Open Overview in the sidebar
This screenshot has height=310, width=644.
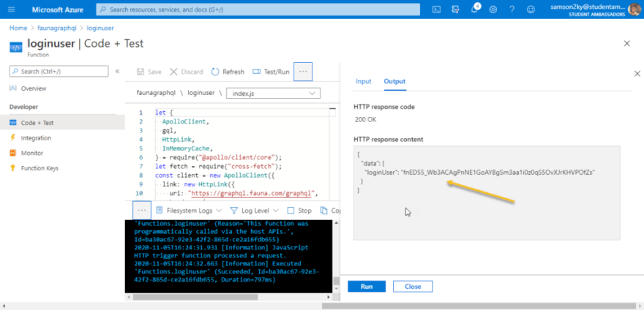click(33, 88)
